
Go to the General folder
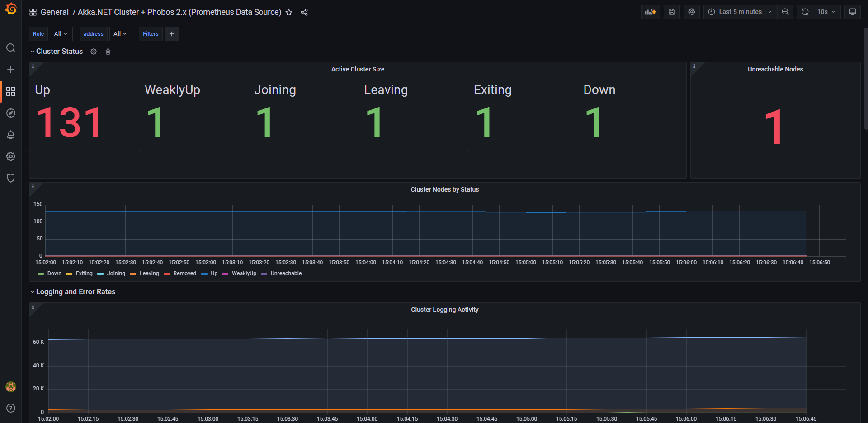55,12
